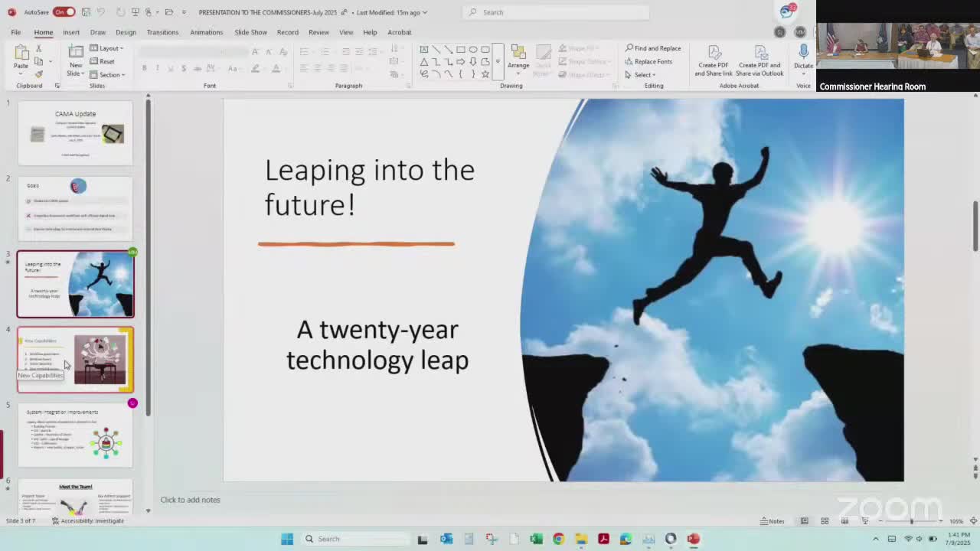Select the New Capabilities slide thumbnail
Viewport: 980px width, 551px height.
pos(76,359)
